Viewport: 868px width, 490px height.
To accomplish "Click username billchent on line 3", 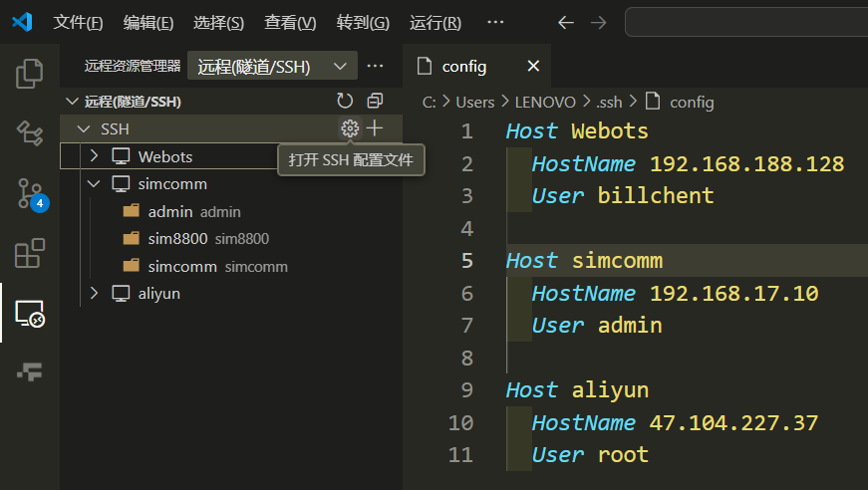I will pos(656,196).
